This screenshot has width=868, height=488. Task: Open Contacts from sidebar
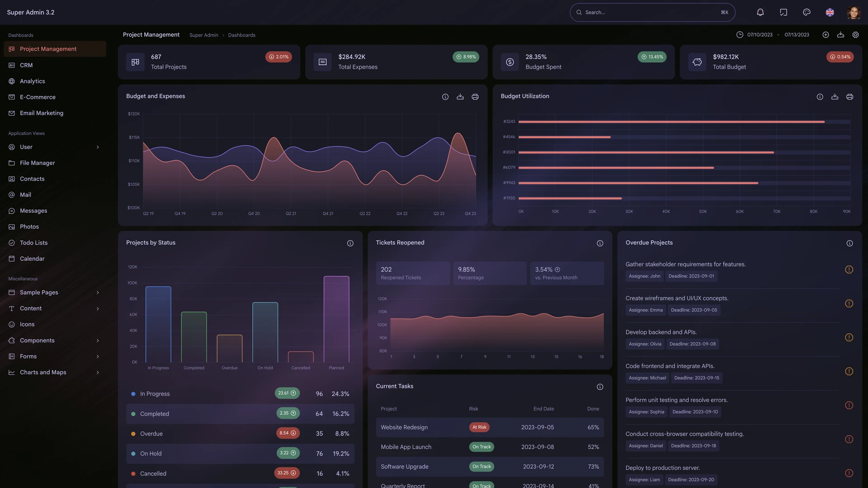(x=55, y=178)
